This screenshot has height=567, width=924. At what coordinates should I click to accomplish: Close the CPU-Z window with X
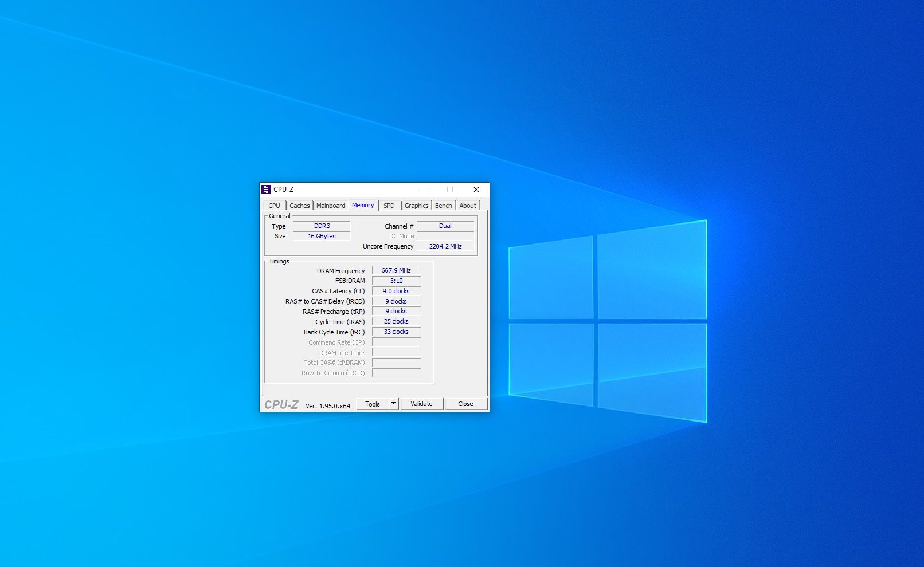(x=476, y=190)
